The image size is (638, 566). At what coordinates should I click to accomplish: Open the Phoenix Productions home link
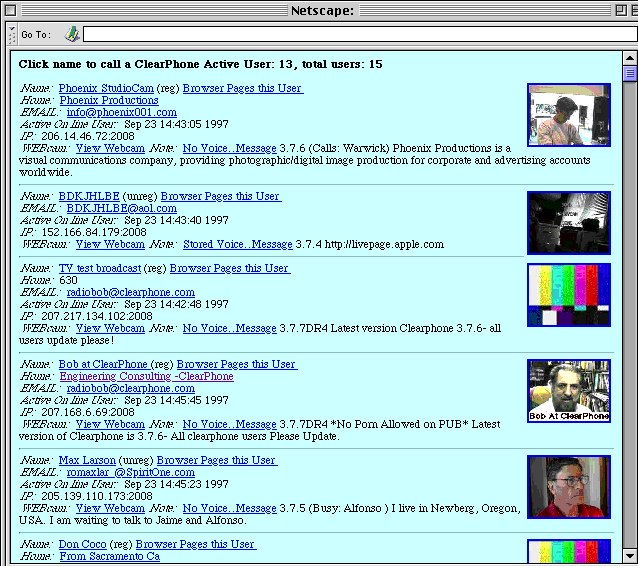point(109,100)
